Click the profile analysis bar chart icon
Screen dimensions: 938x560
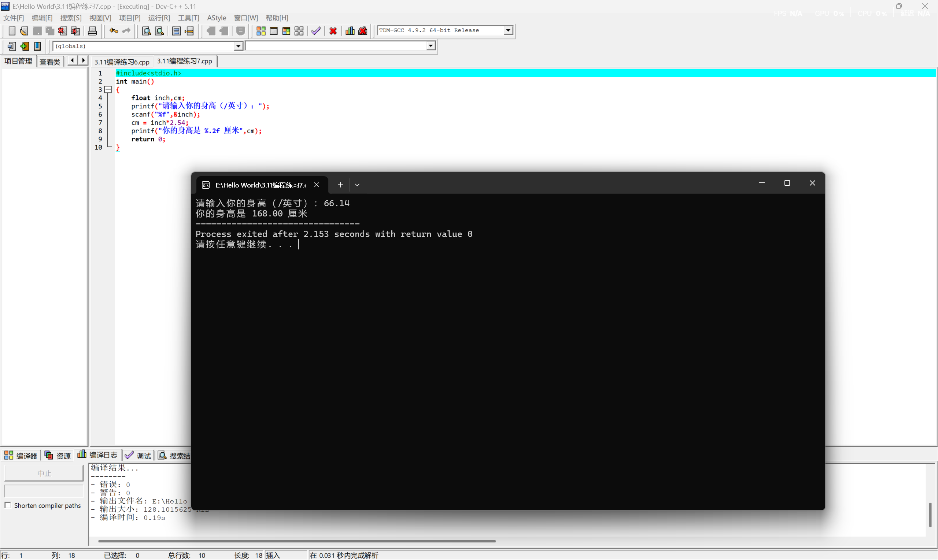tap(350, 31)
